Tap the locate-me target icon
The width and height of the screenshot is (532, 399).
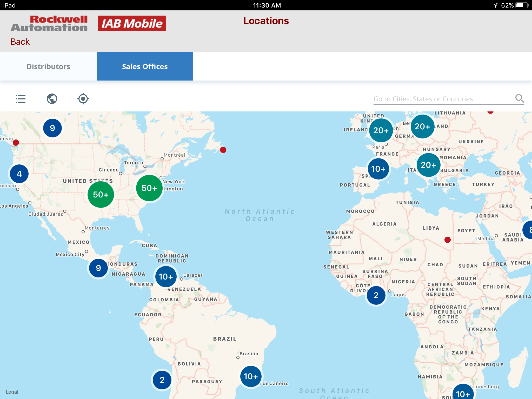tap(83, 99)
